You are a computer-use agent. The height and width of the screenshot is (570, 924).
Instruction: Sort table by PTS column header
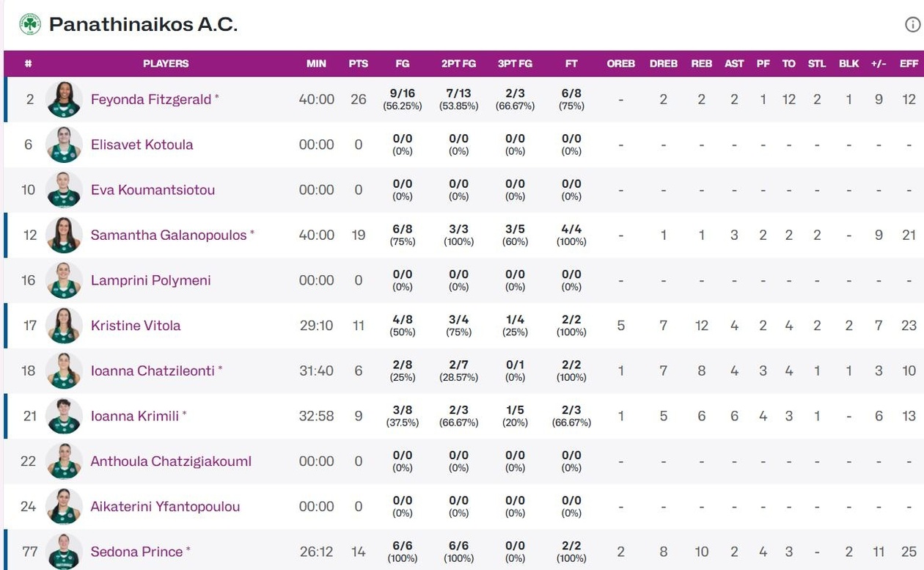click(358, 64)
